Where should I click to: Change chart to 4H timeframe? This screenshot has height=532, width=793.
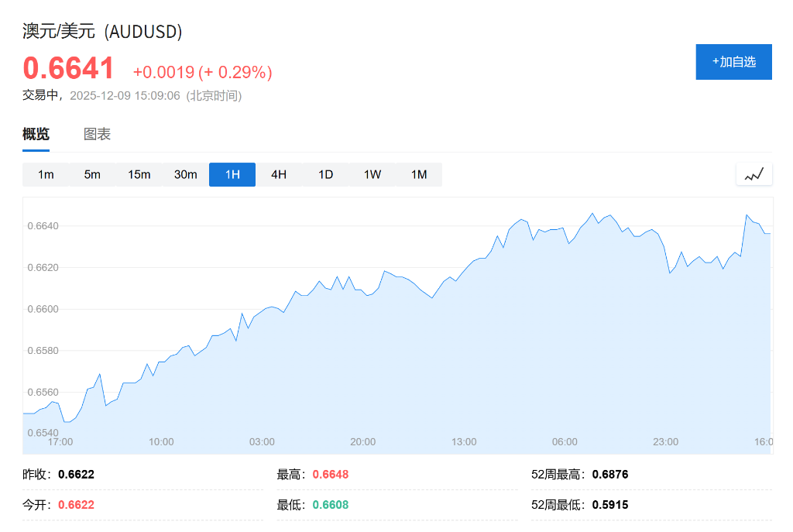(279, 174)
